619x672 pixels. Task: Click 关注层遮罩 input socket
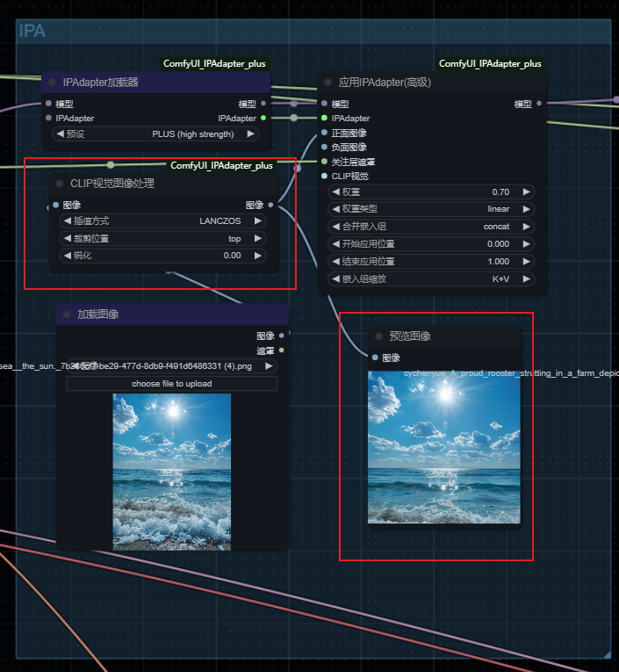pos(324,162)
